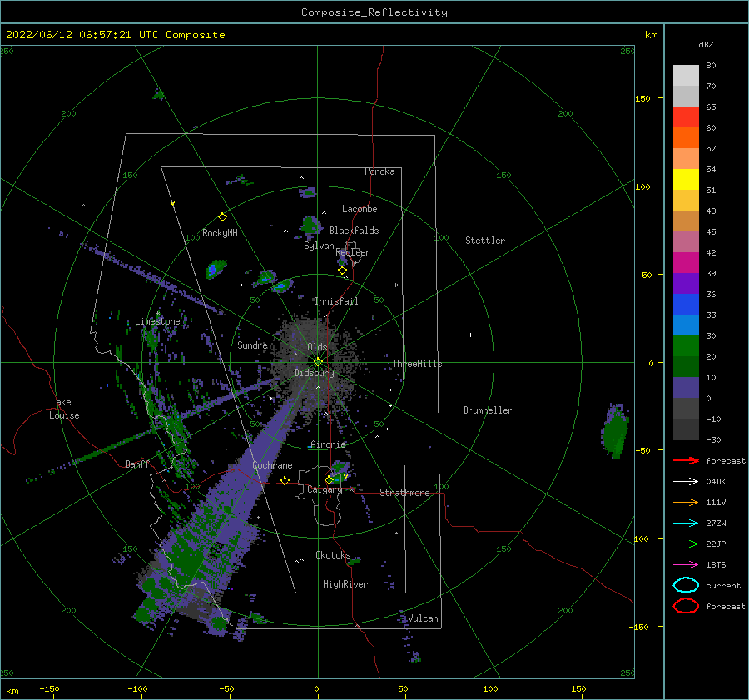This screenshot has width=749, height=700.
Task: Select the royal blue 33-36 dBZ swatch
Action: pos(686,305)
